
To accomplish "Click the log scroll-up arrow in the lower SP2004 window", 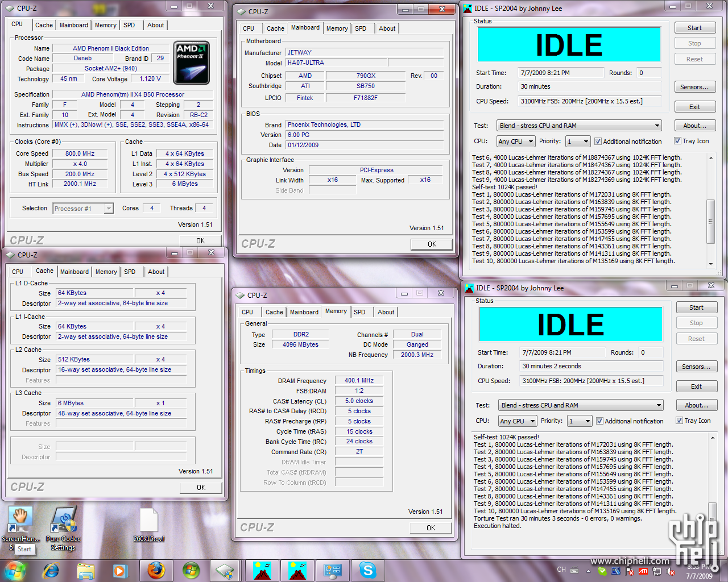I will (x=712, y=438).
